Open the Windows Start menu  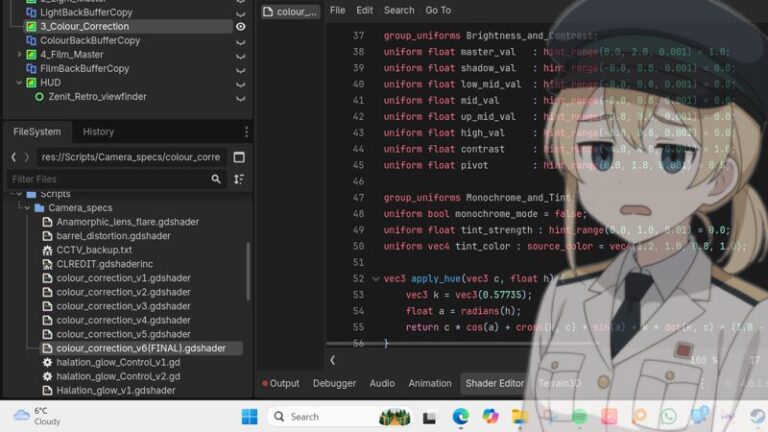point(249,417)
